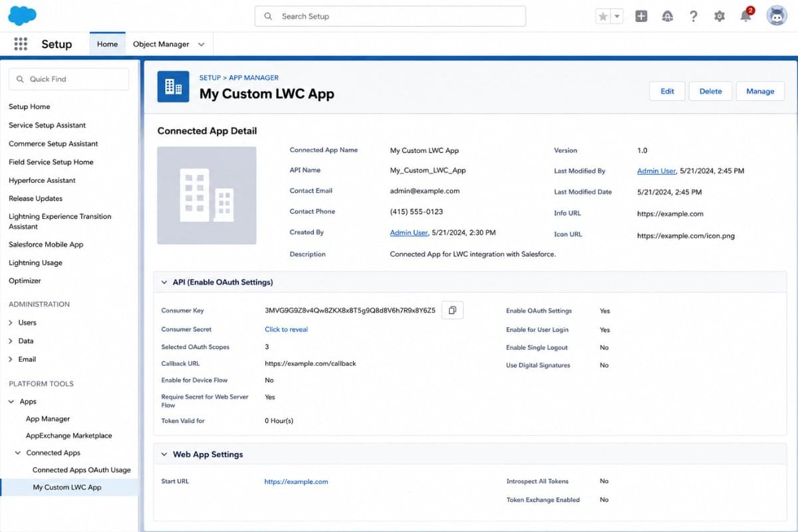
Task: Click the Salesforce cloud logo
Action: (x=23, y=15)
